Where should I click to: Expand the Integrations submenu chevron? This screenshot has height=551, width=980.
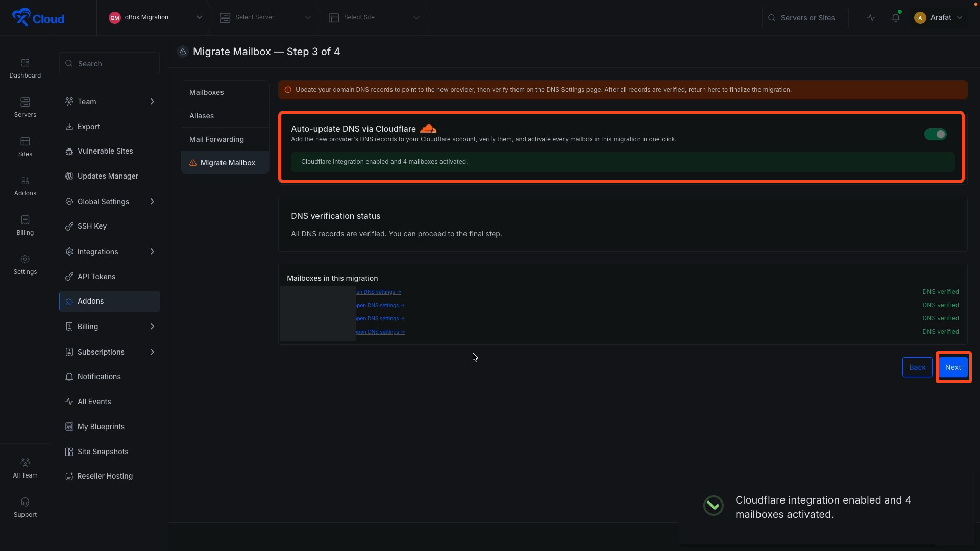(152, 252)
